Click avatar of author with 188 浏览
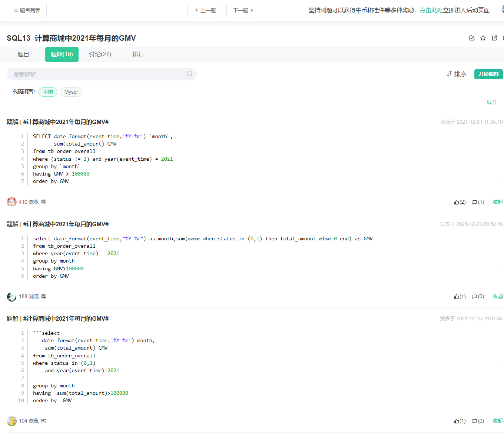Viewport: 504px width, 437px height. [11, 297]
